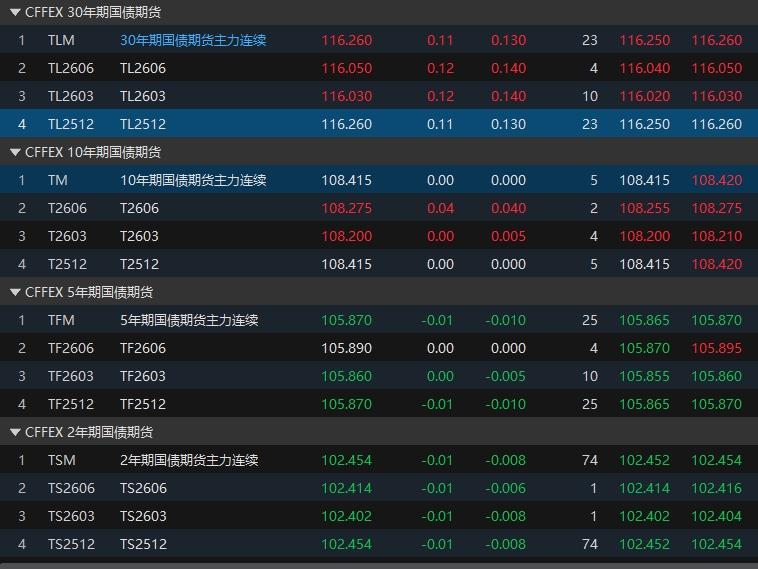
Task: Click the T2603 last price 108.200
Action: pos(347,236)
